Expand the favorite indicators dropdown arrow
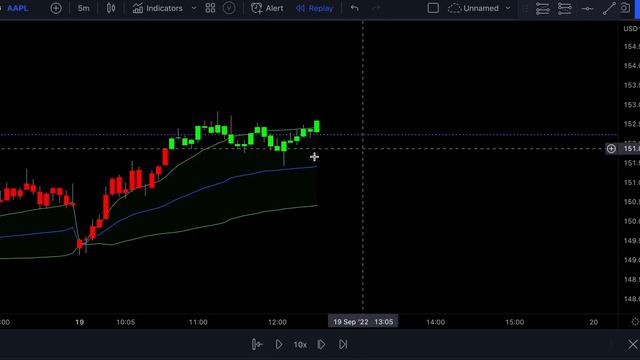The width and height of the screenshot is (640, 360). tap(194, 8)
